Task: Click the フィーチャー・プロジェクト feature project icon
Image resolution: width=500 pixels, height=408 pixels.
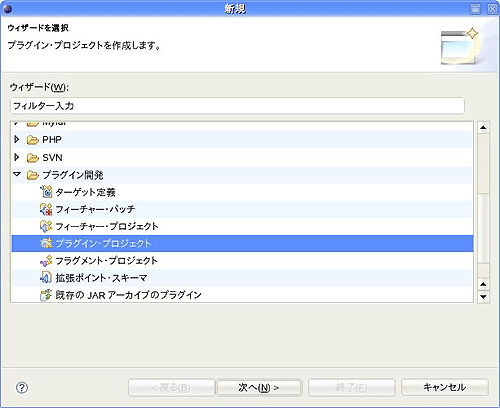Action: 46,226
